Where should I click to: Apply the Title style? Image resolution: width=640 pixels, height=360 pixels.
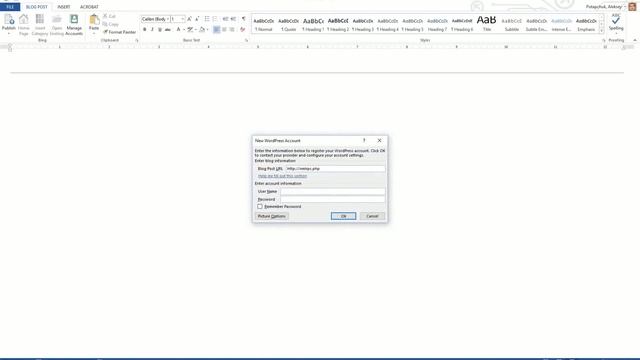[x=487, y=24]
